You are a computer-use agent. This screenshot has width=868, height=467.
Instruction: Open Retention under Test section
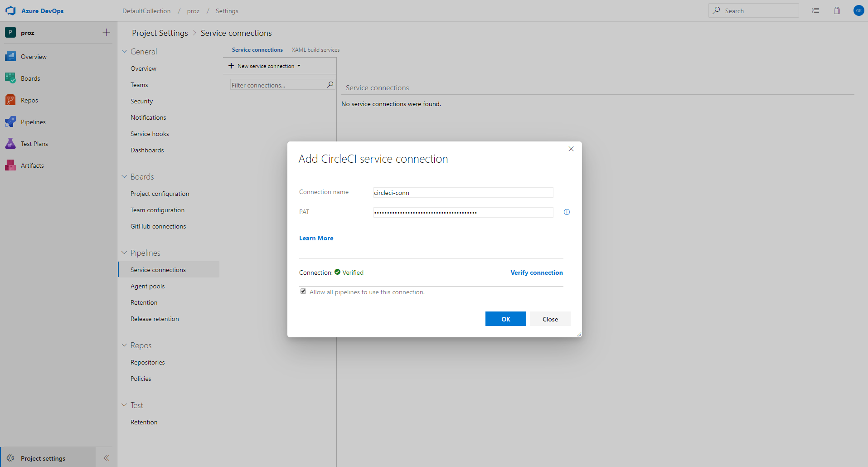[144, 422]
